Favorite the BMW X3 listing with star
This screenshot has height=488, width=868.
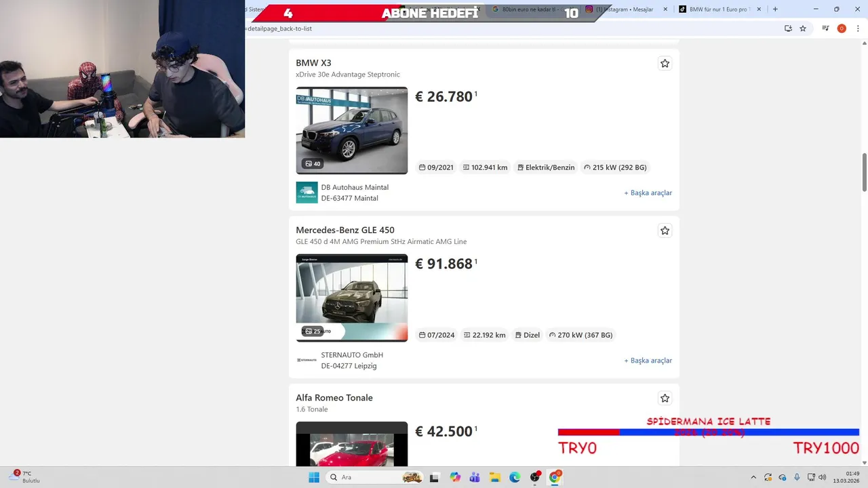click(x=665, y=63)
